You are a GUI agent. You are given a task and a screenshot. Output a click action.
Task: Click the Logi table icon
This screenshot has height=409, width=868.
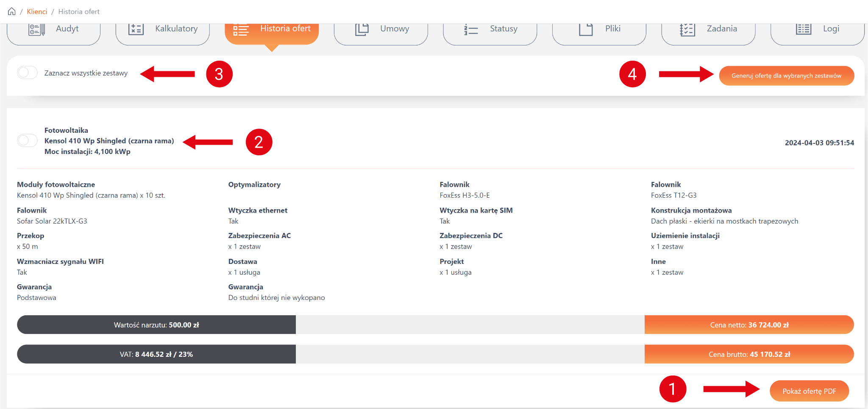803,29
